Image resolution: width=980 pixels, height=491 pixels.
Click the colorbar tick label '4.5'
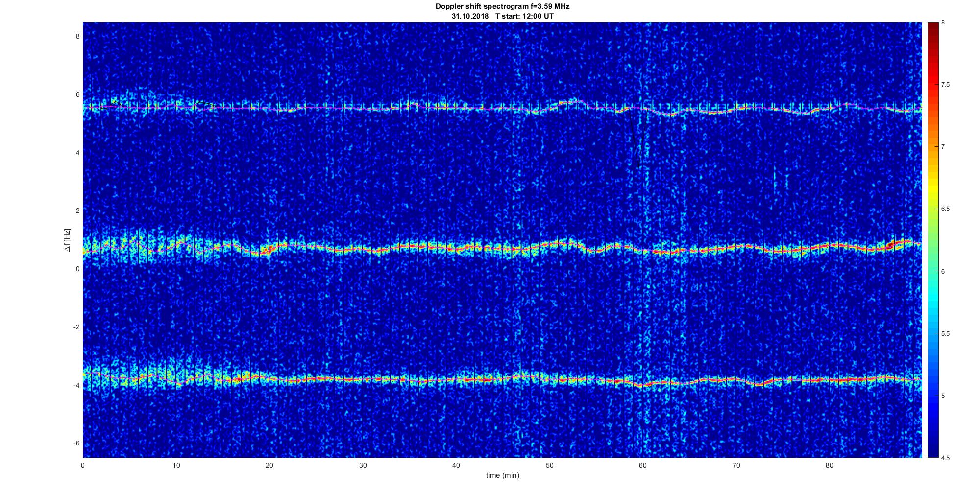pyautogui.click(x=946, y=458)
